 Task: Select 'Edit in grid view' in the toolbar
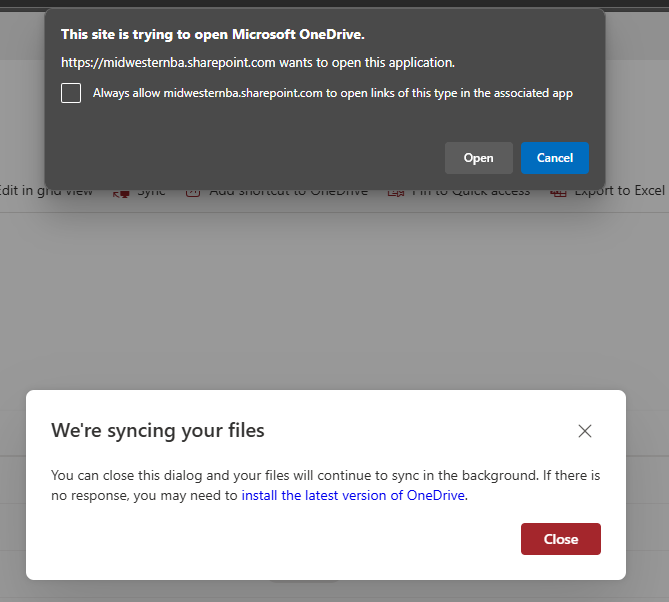(x=47, y=191)
